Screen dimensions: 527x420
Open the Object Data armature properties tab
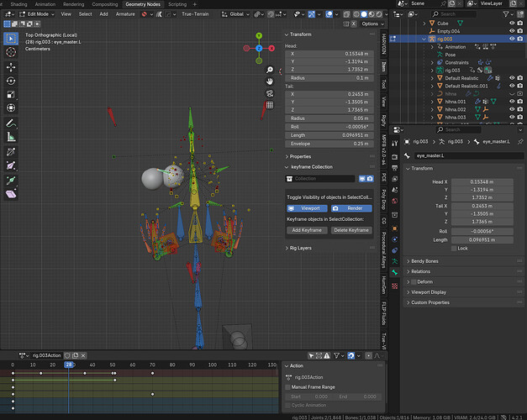point(394,261)
